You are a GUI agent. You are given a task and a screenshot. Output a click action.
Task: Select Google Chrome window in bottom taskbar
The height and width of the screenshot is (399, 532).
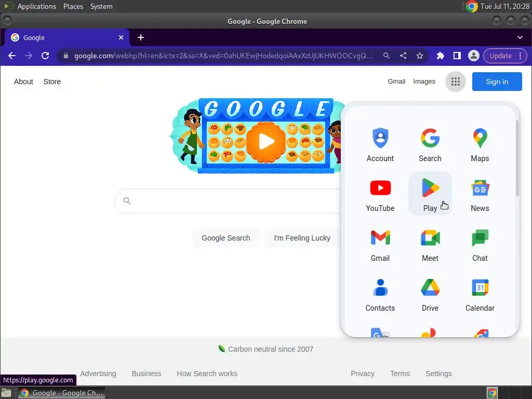[x=61, y=393]
